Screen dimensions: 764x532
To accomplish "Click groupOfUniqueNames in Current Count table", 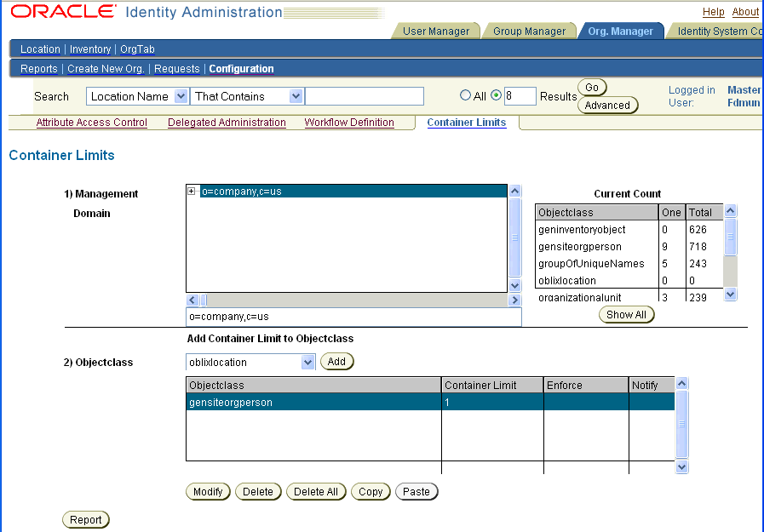I will [591, 263].
